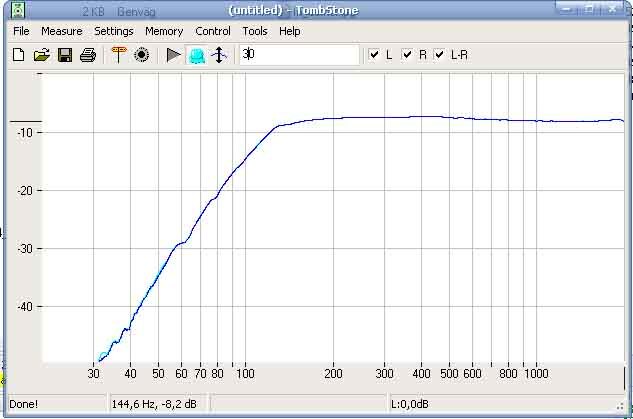Open the File menu

click(x=21, y=31)
